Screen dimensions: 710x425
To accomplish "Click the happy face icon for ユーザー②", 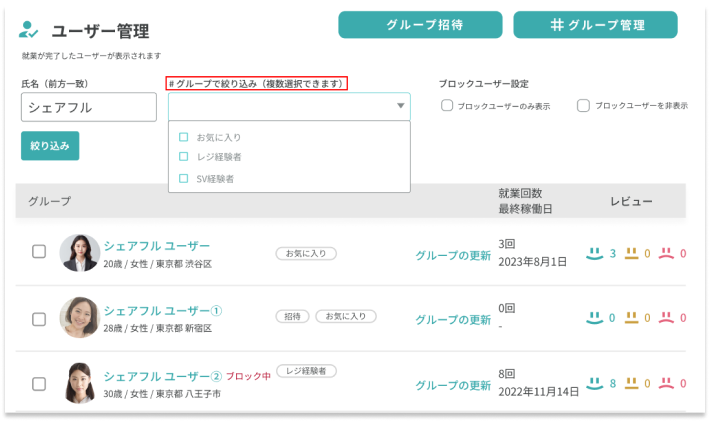I will (594, 382).
